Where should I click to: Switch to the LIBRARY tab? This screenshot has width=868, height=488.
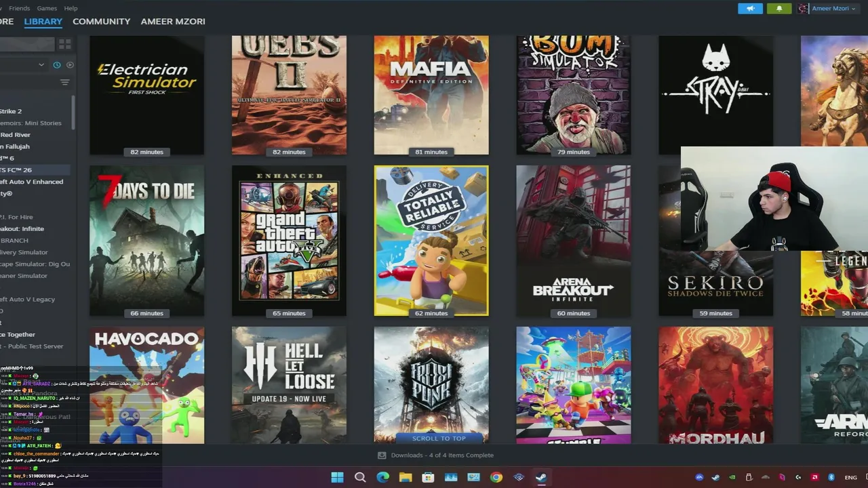pyautogui.click(x=43, y=22)
